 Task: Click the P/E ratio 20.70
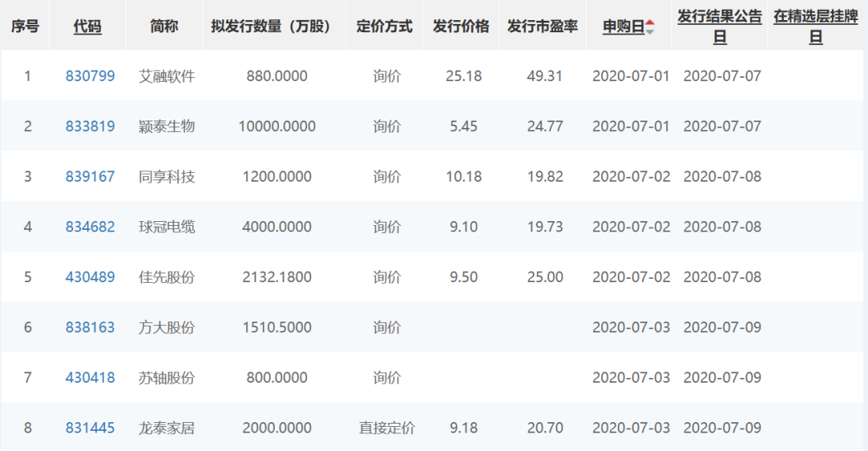click(545, 428)
